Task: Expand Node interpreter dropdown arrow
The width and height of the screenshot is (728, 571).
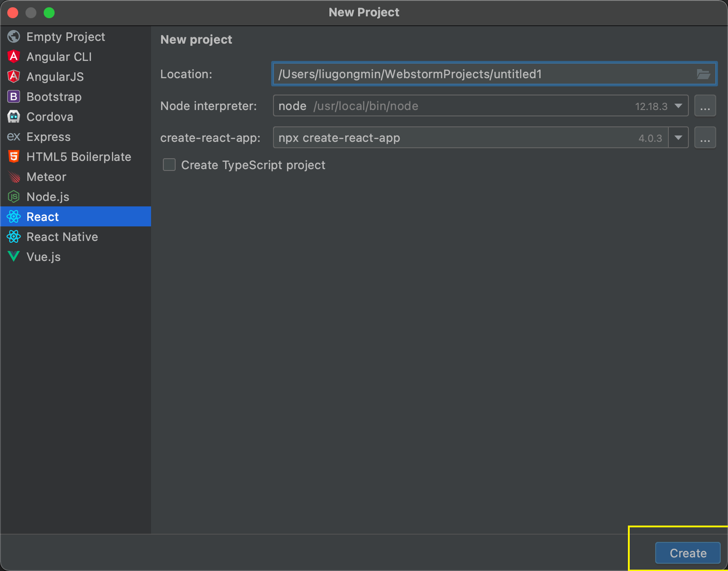Action: pyautogui.click(x=678, y=106)
